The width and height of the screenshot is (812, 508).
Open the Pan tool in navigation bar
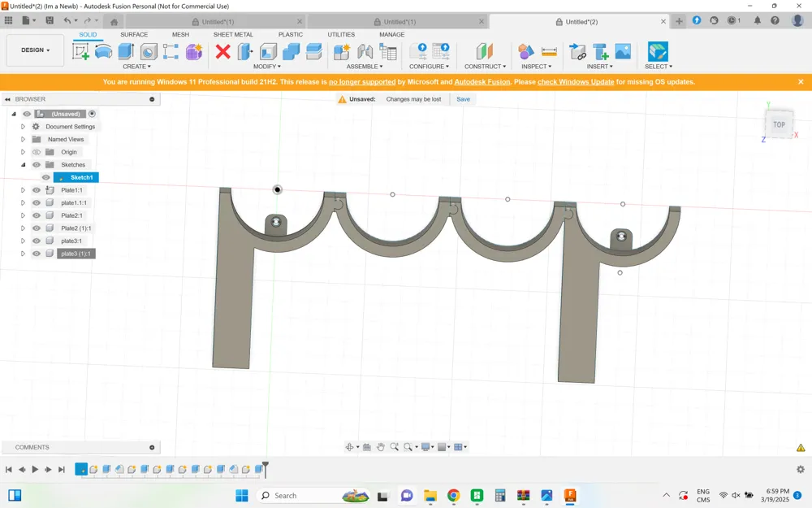381,446
